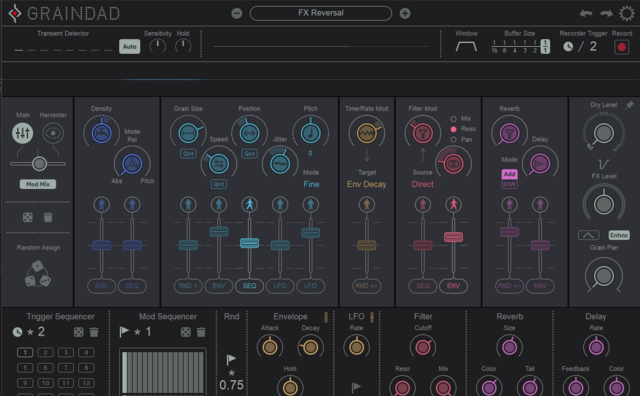Screen dimensions: 640x396
Task: Select the Mix radio option in Filter Mod
Action: 453,119
